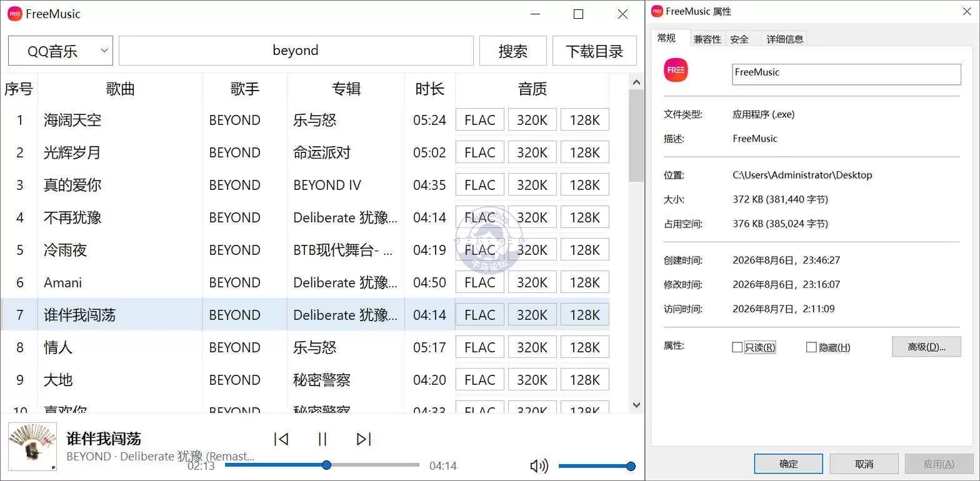Click the FreeMusic logo in player title bar
This screenshot has height=481, width=980.
coord(14,14)
